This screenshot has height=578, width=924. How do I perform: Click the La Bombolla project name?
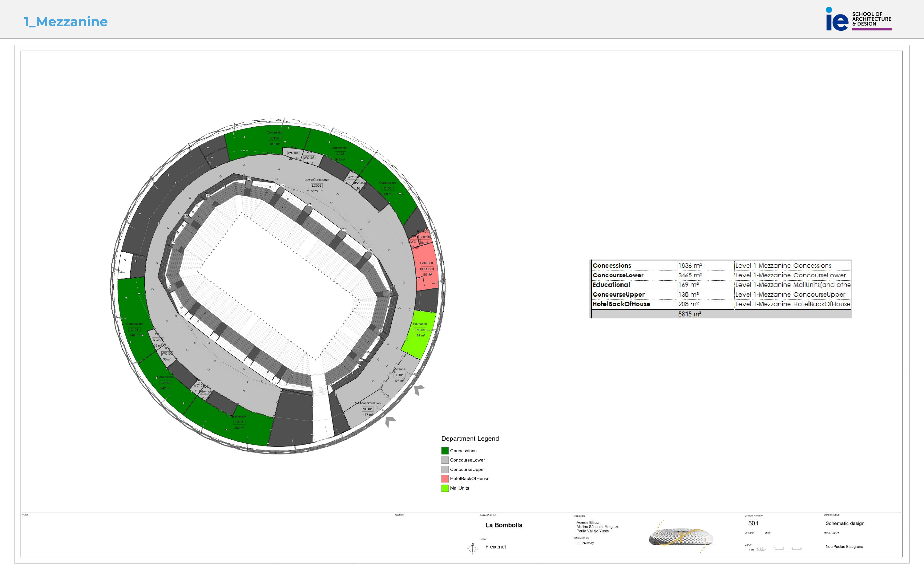tap(503, 525)
